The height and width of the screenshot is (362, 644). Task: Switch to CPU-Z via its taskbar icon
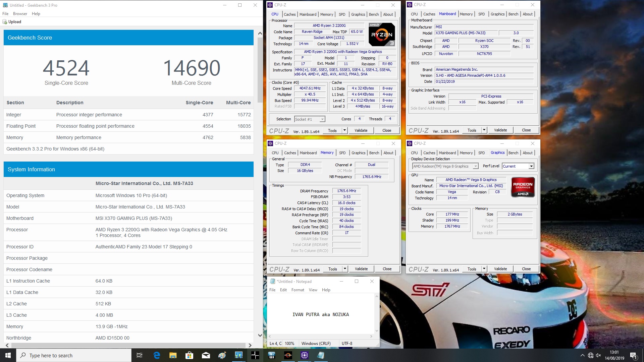click(304, 355)
